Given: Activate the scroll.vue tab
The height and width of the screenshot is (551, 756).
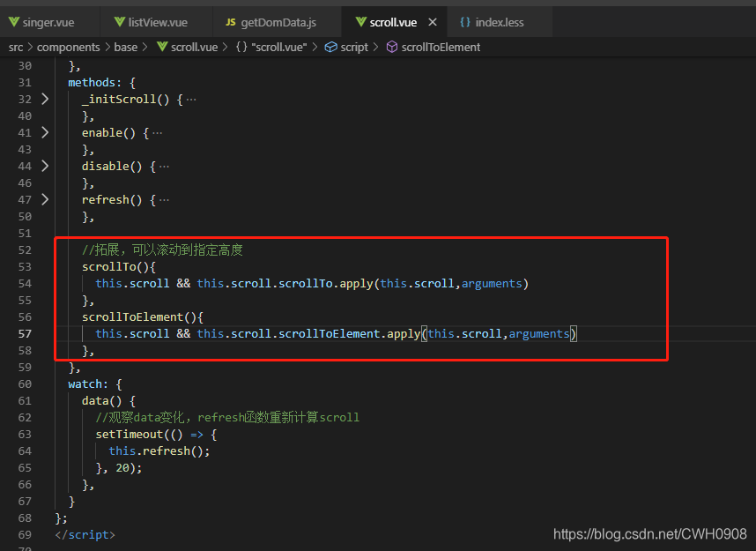Looking at the screenshot, I should click(x=392, y=22).
